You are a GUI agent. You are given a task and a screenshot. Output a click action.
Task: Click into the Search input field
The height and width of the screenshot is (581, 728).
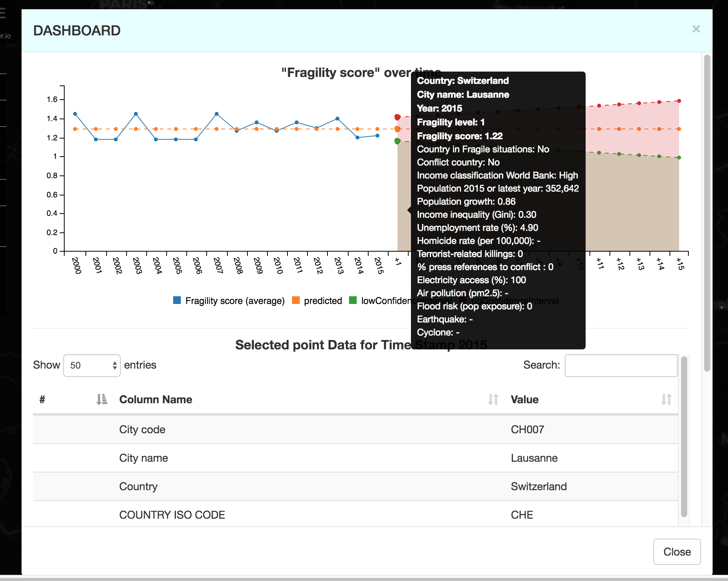tap(621, 365)
